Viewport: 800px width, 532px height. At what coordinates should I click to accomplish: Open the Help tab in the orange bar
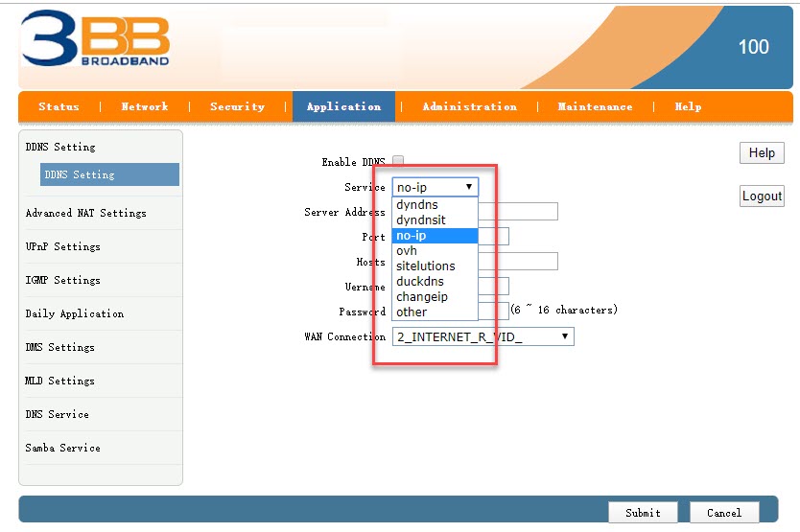click(688, 106)
